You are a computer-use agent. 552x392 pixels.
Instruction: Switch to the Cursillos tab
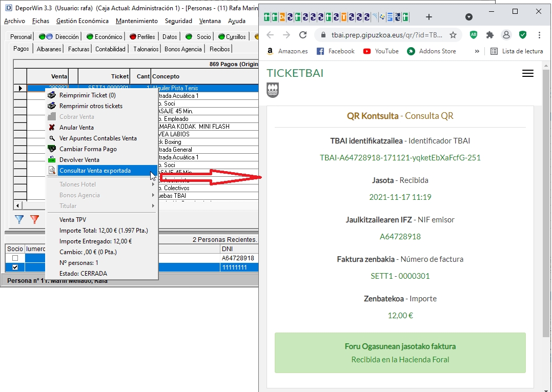[232, 36]
